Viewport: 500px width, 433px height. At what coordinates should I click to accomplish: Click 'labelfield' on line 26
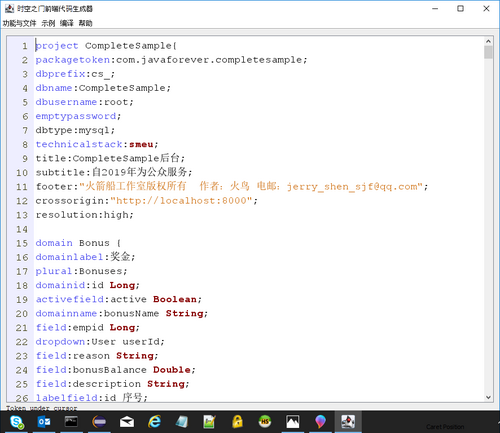coord(66,398)
